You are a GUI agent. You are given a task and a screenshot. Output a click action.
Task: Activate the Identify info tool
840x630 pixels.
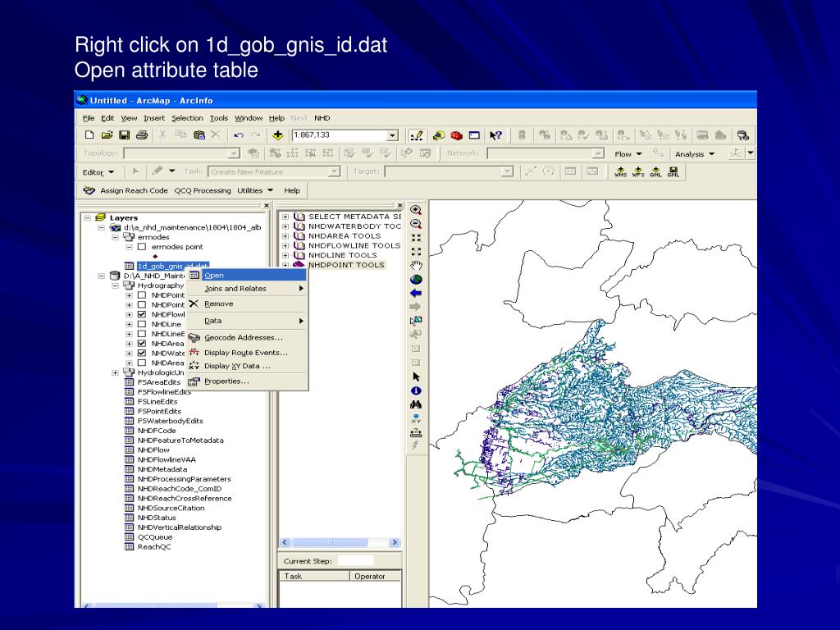tap(416, 390)
